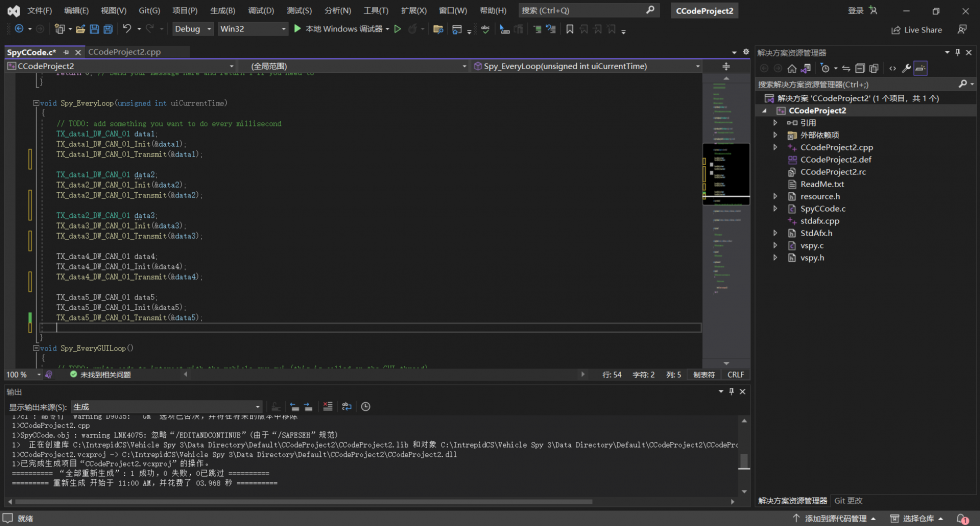Toggle auto-hide pin on Solution Explorer panel
This screenshot has width=980, height=526.
click(957, 52)
